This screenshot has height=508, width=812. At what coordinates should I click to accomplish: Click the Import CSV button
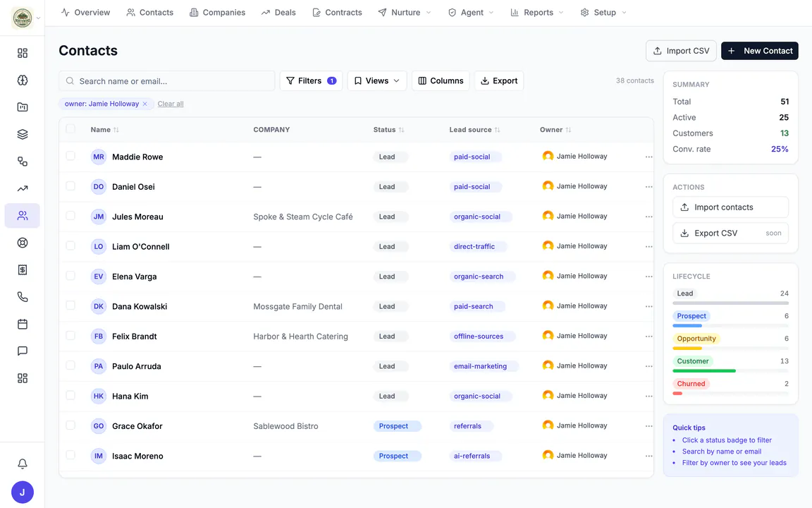(x=681, y=51)
